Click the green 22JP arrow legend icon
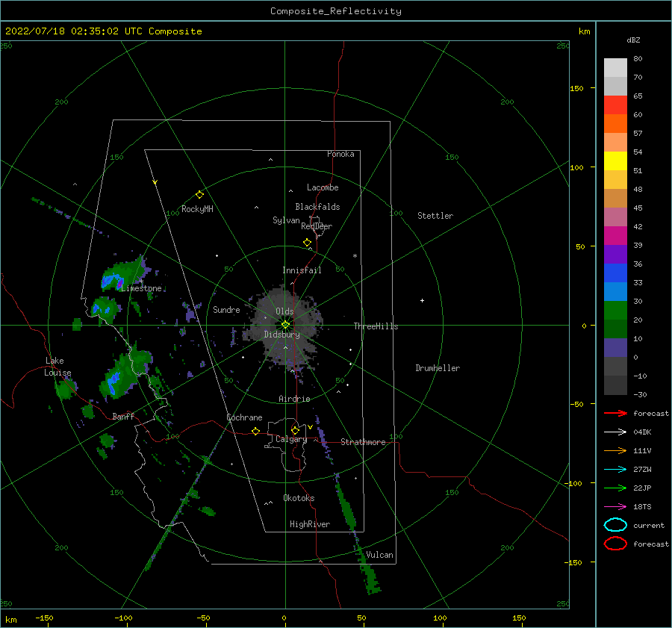 (615, 488)
